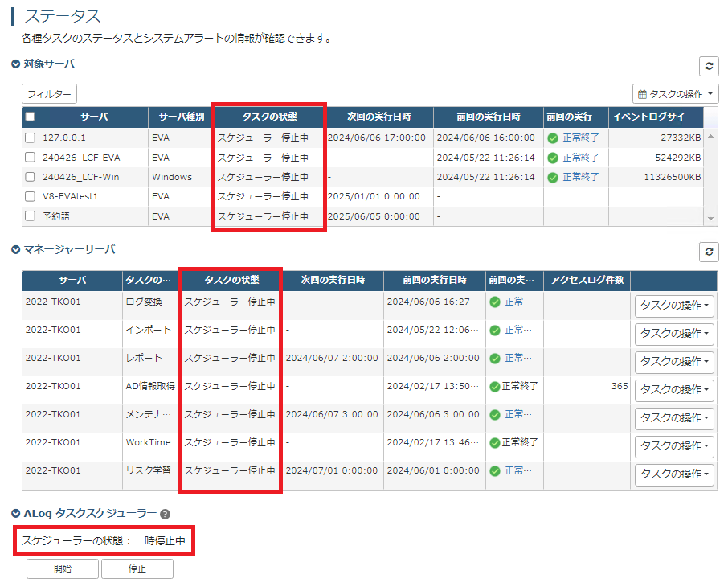Open the 正常終了 link for 240426_LCF-EVA

click(580, 158)
